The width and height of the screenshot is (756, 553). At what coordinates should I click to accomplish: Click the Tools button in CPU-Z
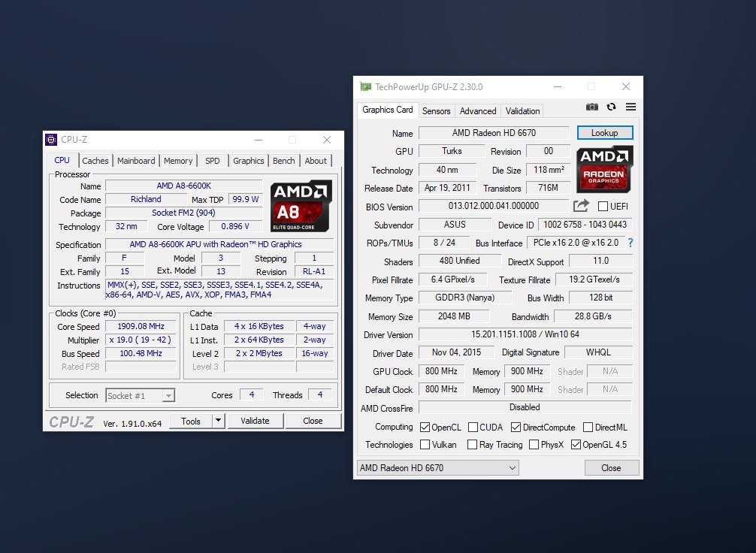click(x=191, y=421)
